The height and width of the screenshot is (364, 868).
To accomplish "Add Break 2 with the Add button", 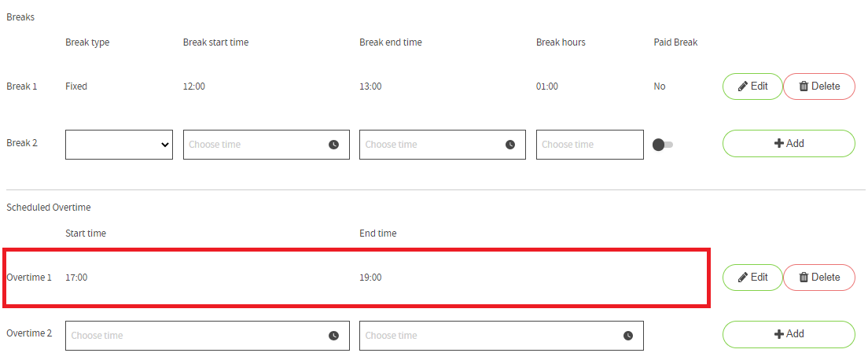I will point(789,144).
